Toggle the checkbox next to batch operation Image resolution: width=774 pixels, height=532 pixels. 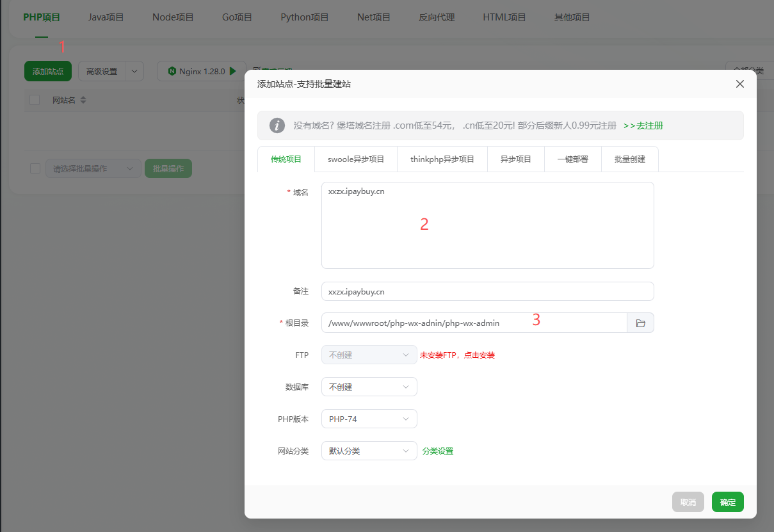point(35,168)
